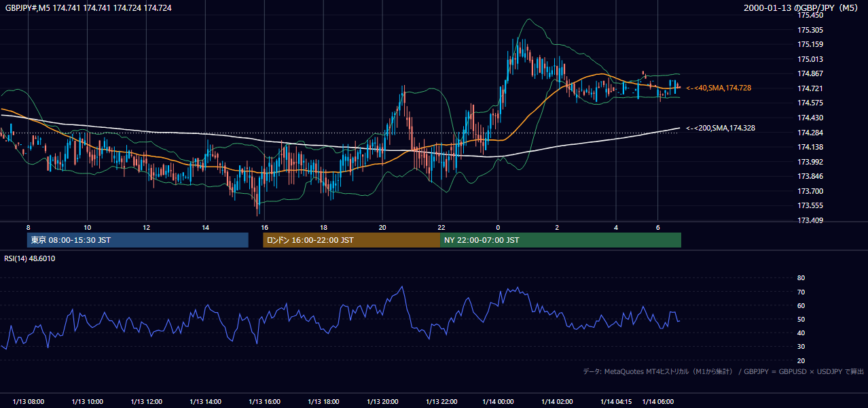Click the 1/13 14:00 date axis label

pyautogui.click(x=205, y=402)
